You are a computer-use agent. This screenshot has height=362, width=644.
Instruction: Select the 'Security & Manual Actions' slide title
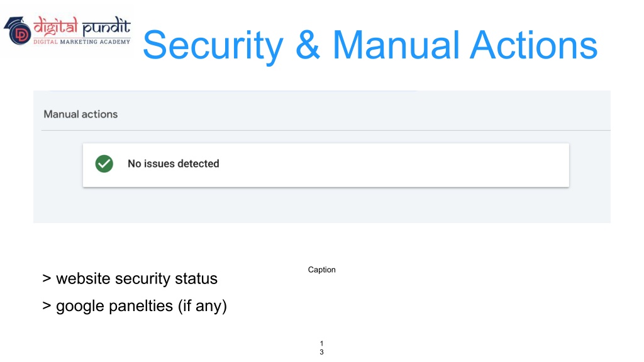click(370, 45)
